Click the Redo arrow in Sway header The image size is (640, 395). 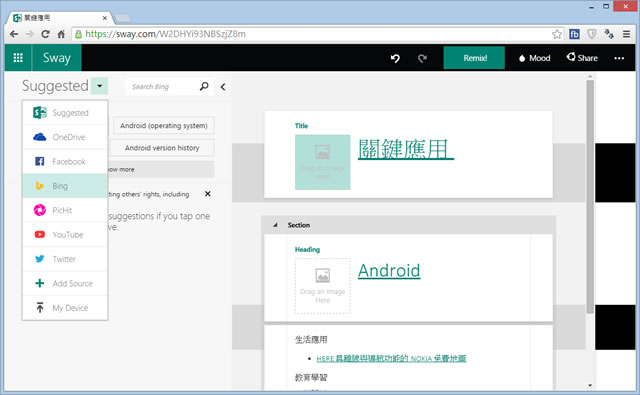pos(422,58)
